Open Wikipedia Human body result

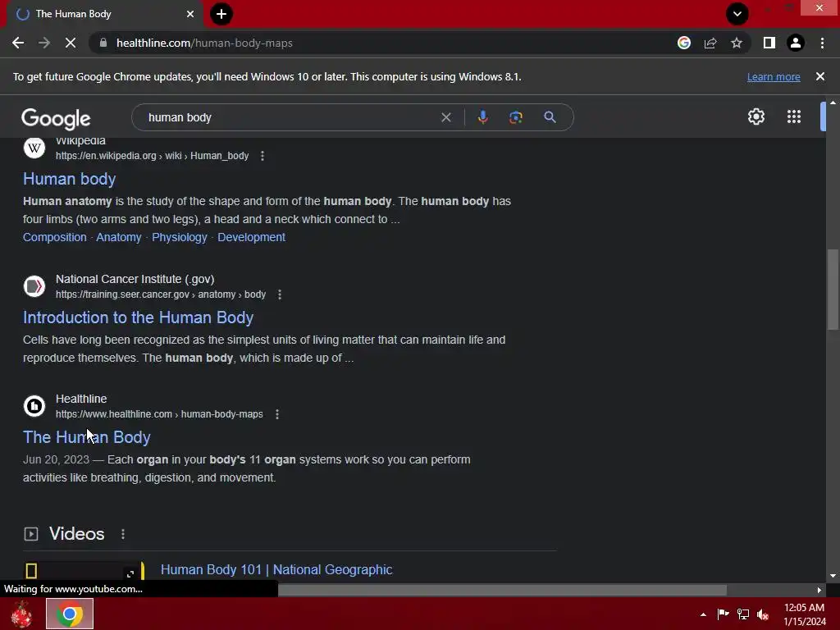tap(69, 178)
